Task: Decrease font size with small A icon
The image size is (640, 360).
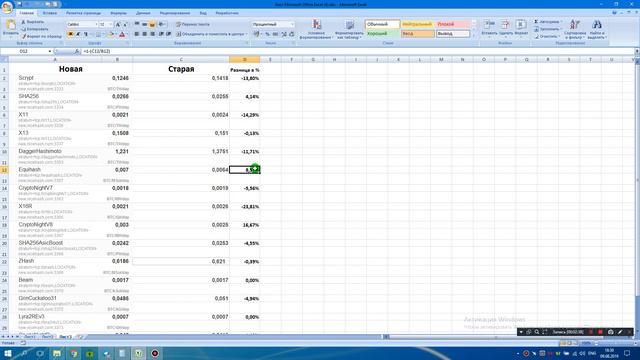Action: click(125, 24)
